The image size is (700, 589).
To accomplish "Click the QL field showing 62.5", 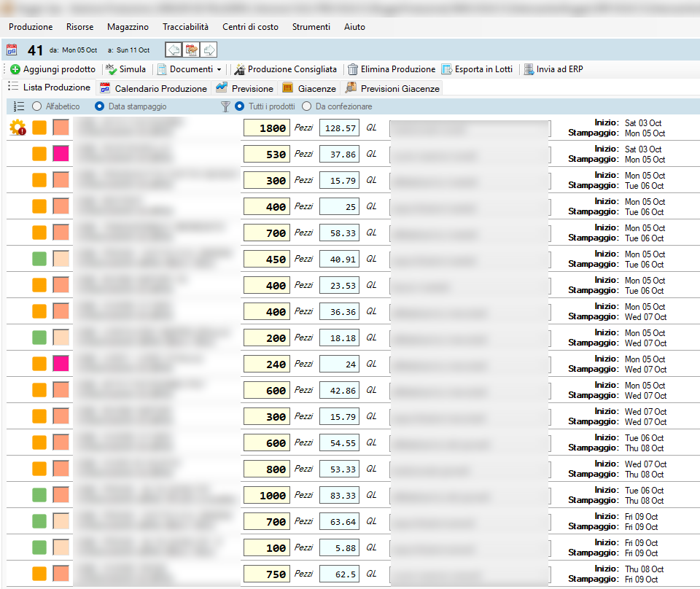I will 339,574.
